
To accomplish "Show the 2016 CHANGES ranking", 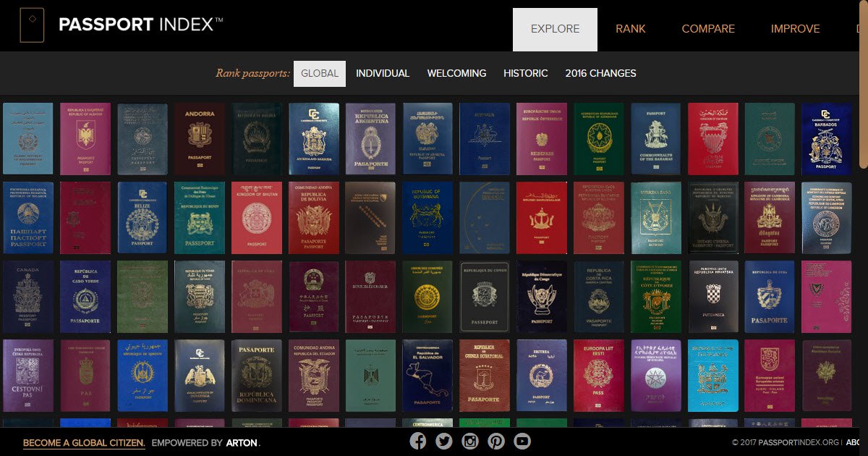I will [x=601, y=74].
